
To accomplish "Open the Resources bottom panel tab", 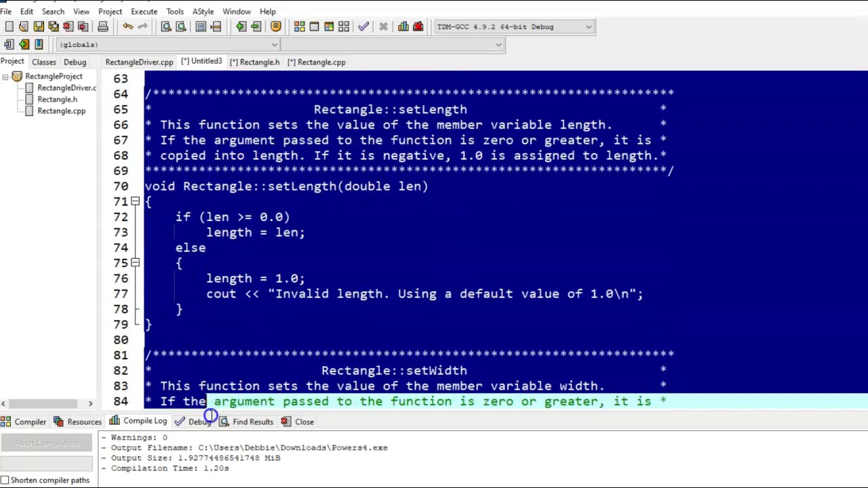I will [78, 422].
